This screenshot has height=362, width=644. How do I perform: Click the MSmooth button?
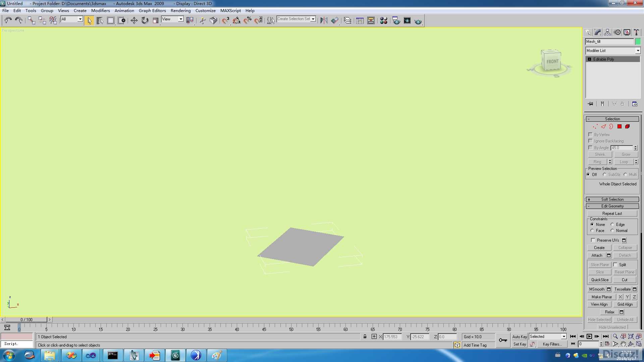(597, 289)
